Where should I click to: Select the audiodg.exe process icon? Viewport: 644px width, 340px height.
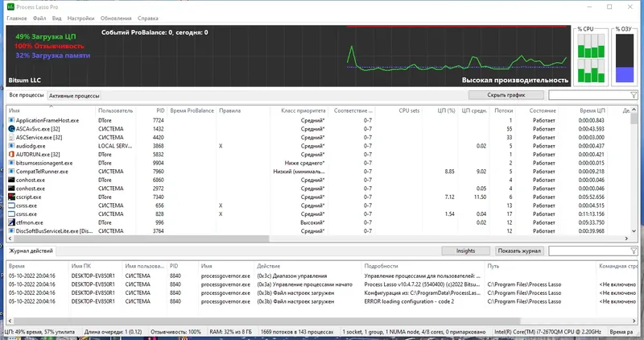[11, 146]
